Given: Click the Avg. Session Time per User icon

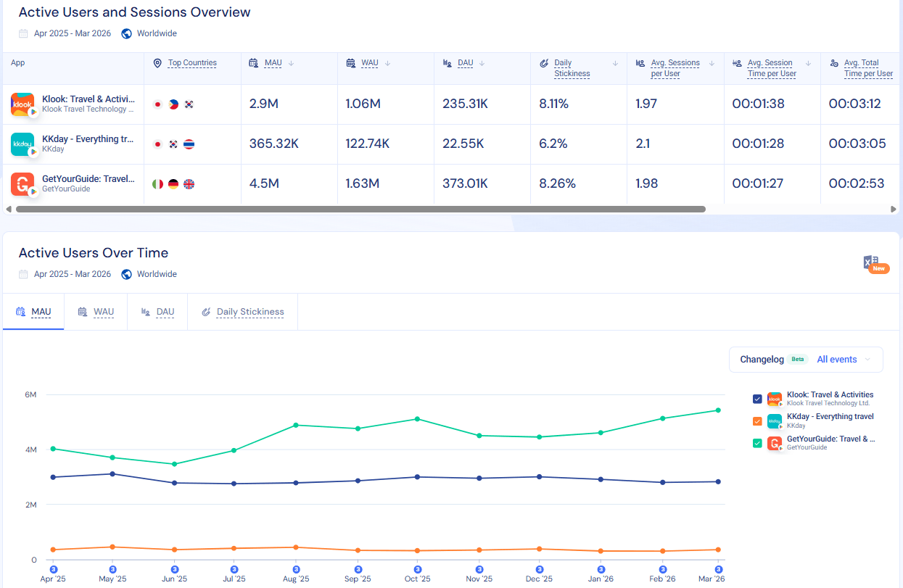Looking at the screenshot, I should [x=738, y=63].
